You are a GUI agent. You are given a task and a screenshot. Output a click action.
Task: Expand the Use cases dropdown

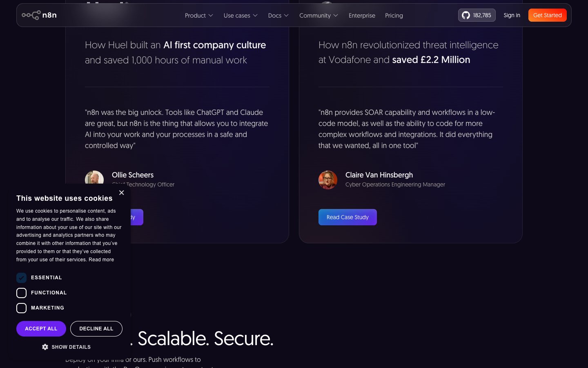241,15
